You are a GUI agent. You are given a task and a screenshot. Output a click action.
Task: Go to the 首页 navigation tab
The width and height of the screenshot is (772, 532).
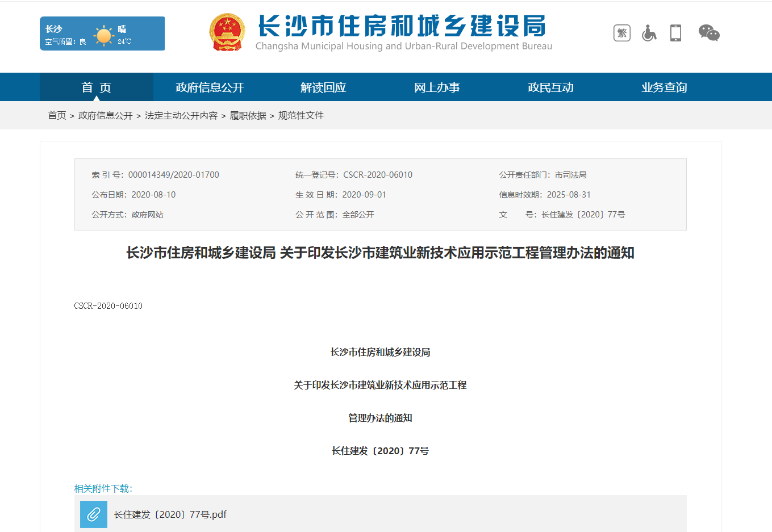(96, 87)
